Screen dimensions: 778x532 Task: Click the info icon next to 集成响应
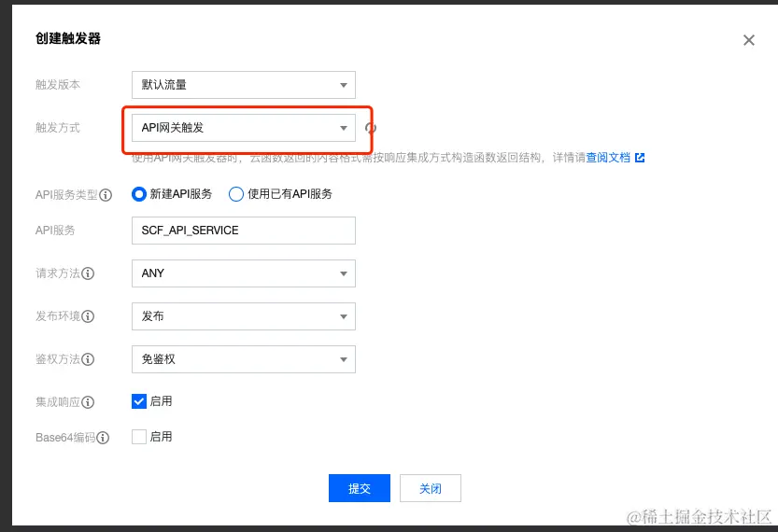click(x=88, y=402)
